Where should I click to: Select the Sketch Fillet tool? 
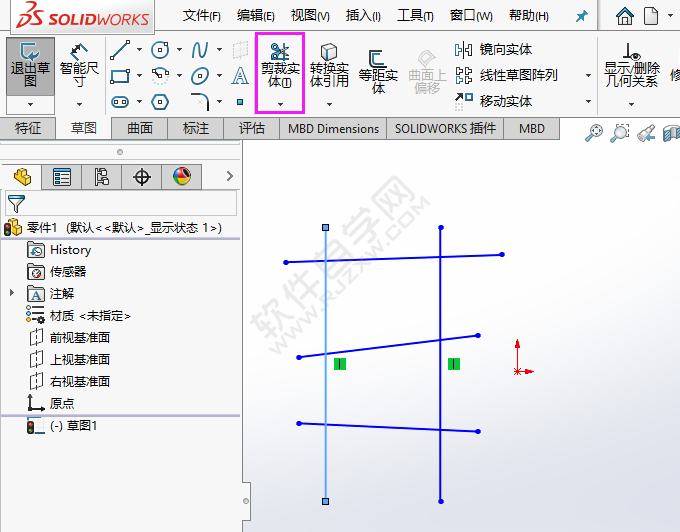tap(199, 102)
